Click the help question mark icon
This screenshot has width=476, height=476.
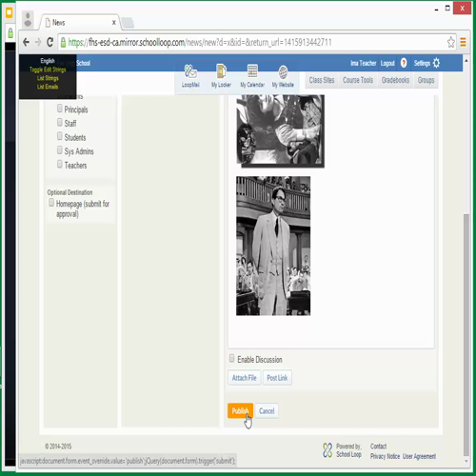point(404,63)
